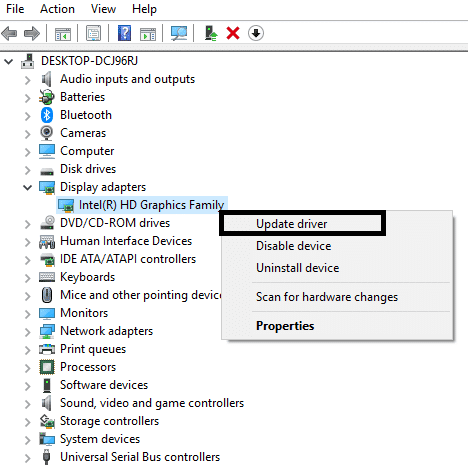Click the Forward arrow toolbar icon
The width and height of the screenshot is (468, 474).
point(32,33)
